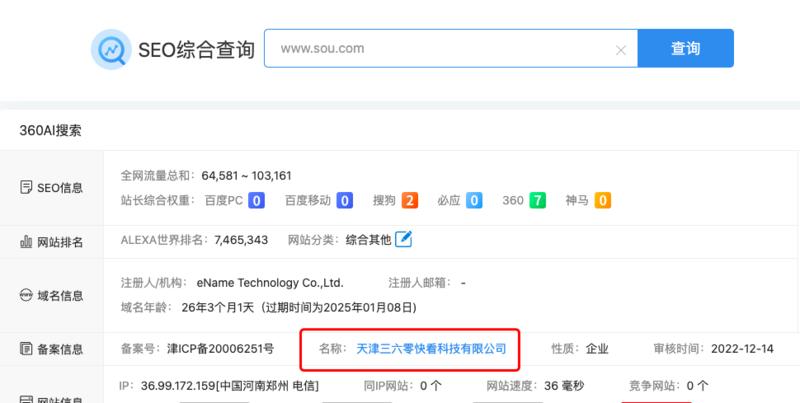Select the 360AI搜索 site heading

point(51,130)
